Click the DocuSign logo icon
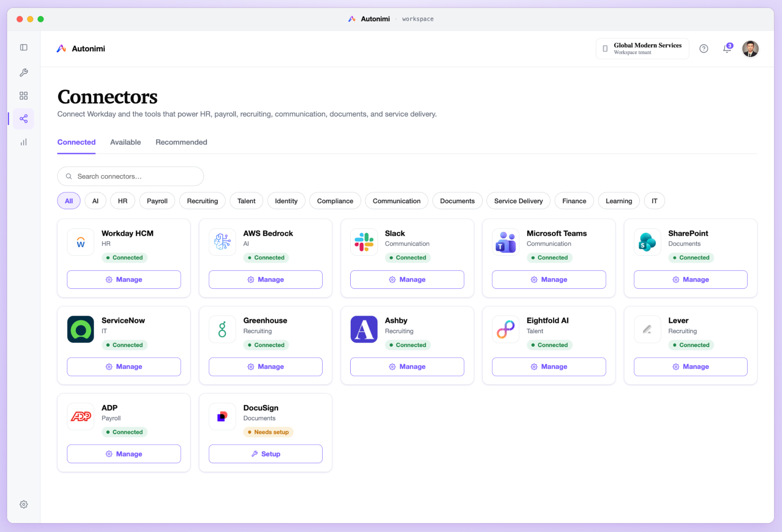Viewport: 782px width, 532px height. pyautogui.click(x=222, y=417)
